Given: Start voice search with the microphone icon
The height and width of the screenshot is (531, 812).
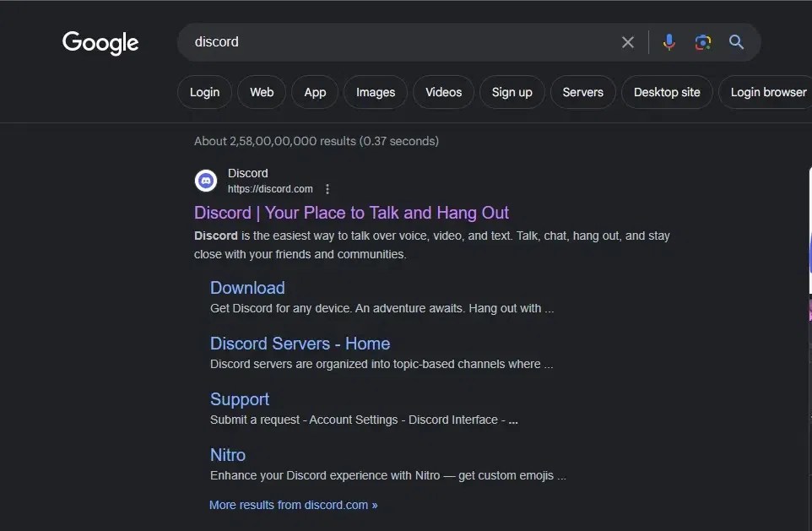Looking at the screenshot, I should 669,41.
